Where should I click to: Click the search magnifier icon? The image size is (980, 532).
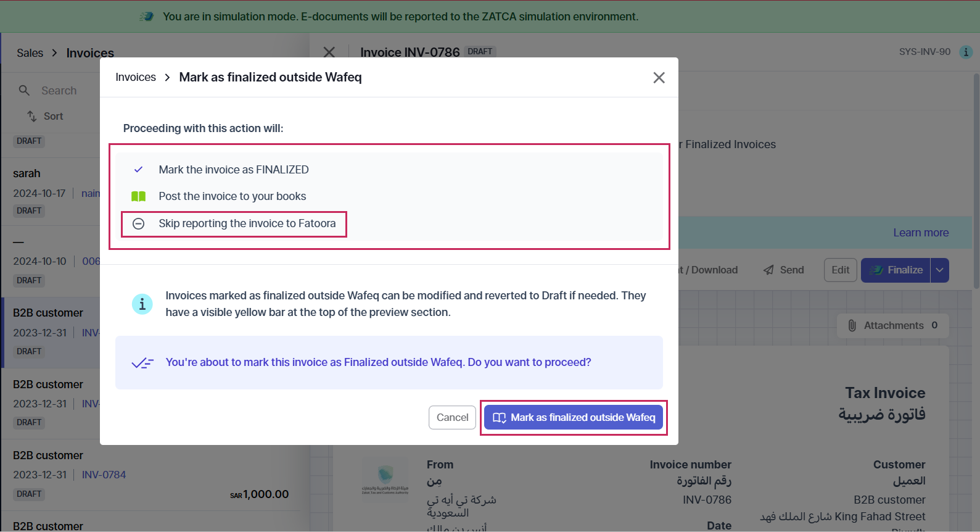click(24, 91)
